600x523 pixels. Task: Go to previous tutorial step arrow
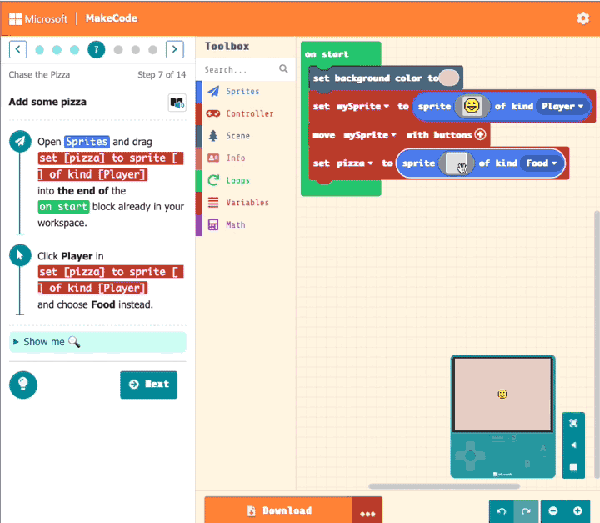click(18, 49)
